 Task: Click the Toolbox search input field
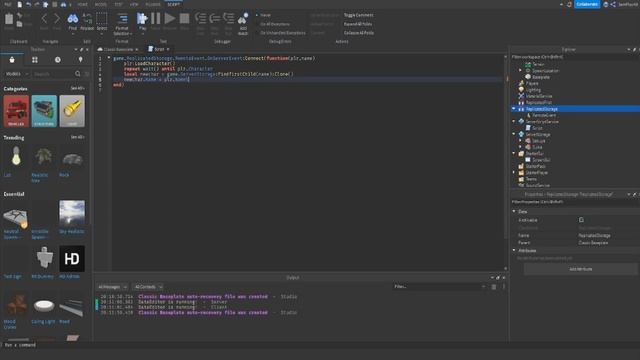tap(53, 74)
